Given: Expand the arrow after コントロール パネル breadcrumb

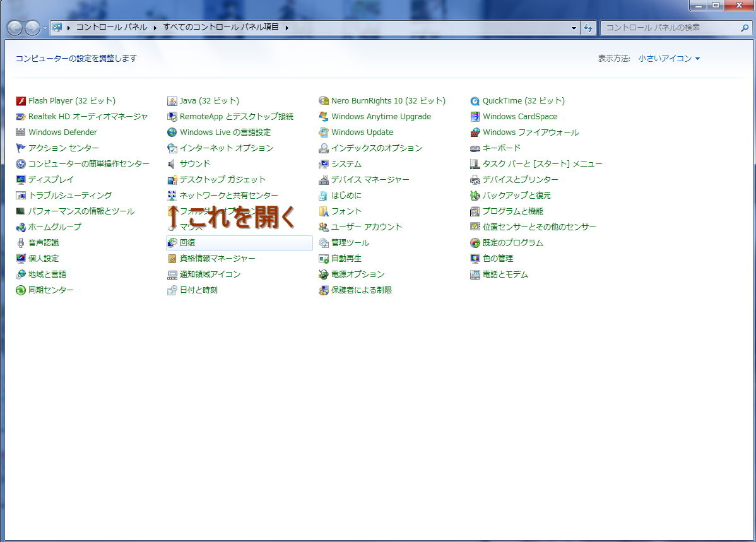Looking at the screenshot, I should (x=155, y=28).
